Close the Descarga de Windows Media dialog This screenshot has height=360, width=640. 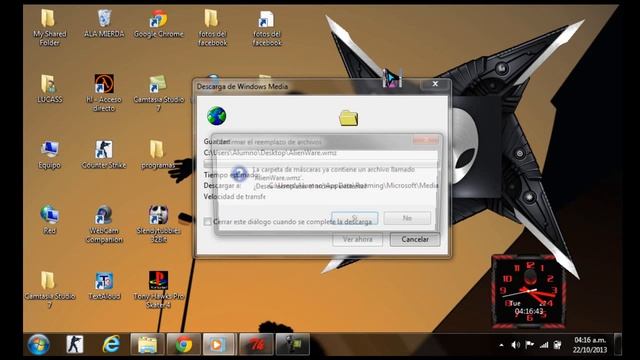[435, 84]
